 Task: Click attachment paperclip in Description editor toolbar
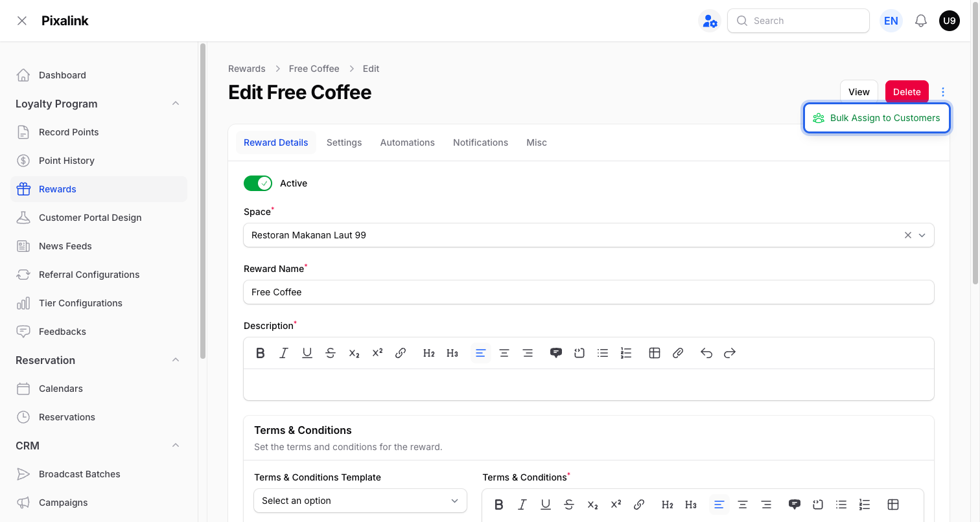pos(678,353)
